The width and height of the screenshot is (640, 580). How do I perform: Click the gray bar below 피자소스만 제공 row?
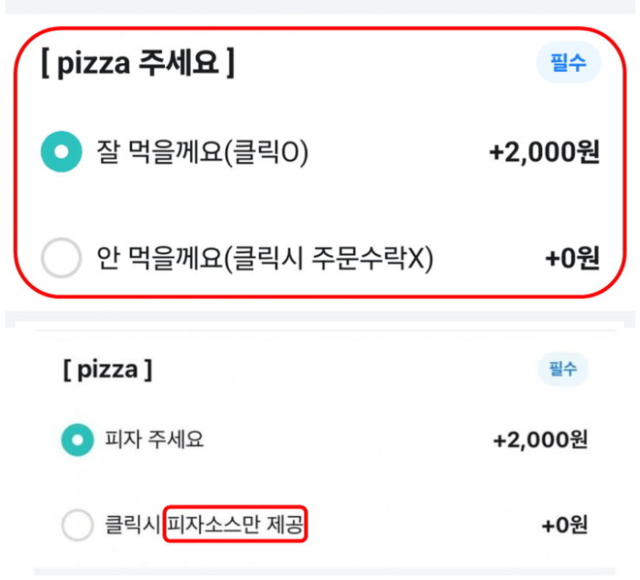tap(324, 572)
